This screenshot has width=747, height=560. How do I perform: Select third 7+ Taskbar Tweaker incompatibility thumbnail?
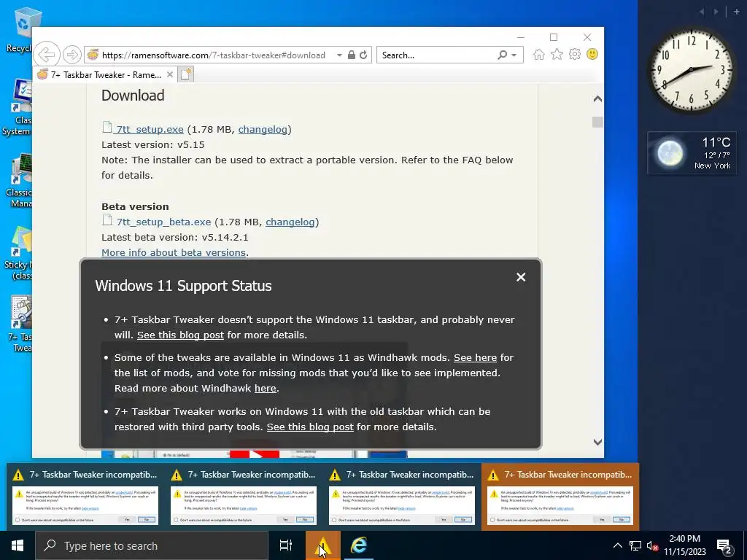[x=402, y=497]
